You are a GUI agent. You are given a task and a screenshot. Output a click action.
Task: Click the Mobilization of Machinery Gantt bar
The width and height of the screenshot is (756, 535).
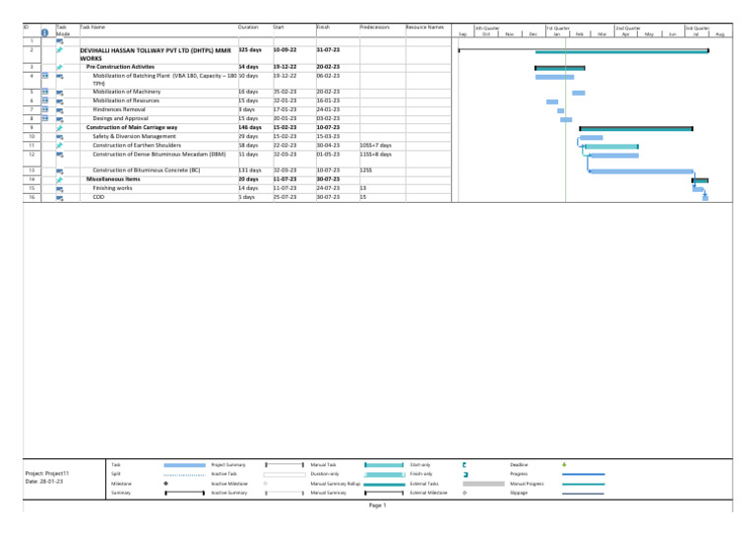click(579, 93)
